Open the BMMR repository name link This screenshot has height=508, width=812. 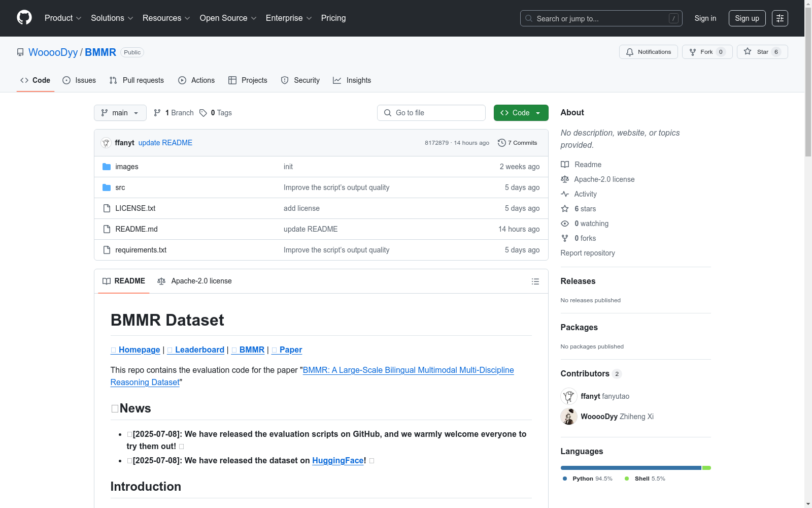pyautogui.click(x=100, y=52)
